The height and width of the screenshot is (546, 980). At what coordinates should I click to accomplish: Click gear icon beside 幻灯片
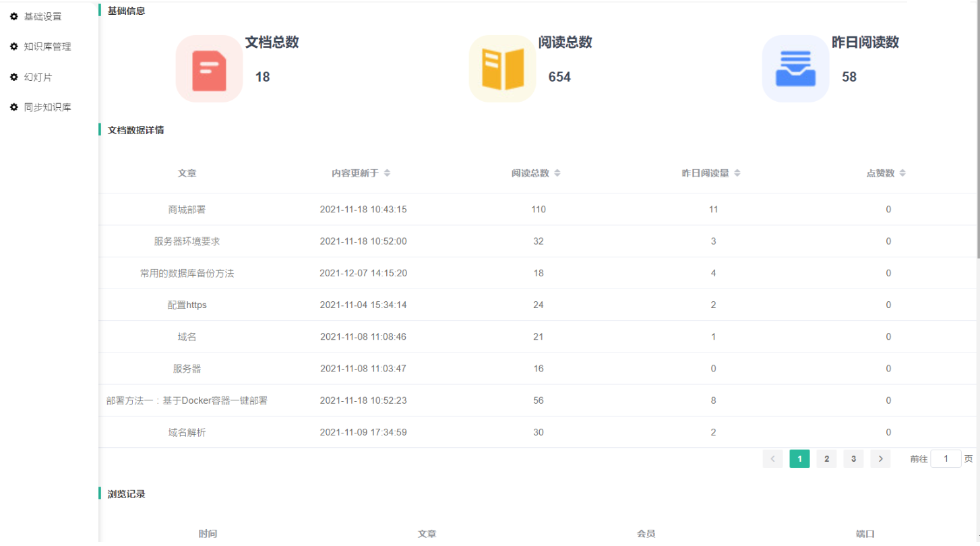(13, 77)
